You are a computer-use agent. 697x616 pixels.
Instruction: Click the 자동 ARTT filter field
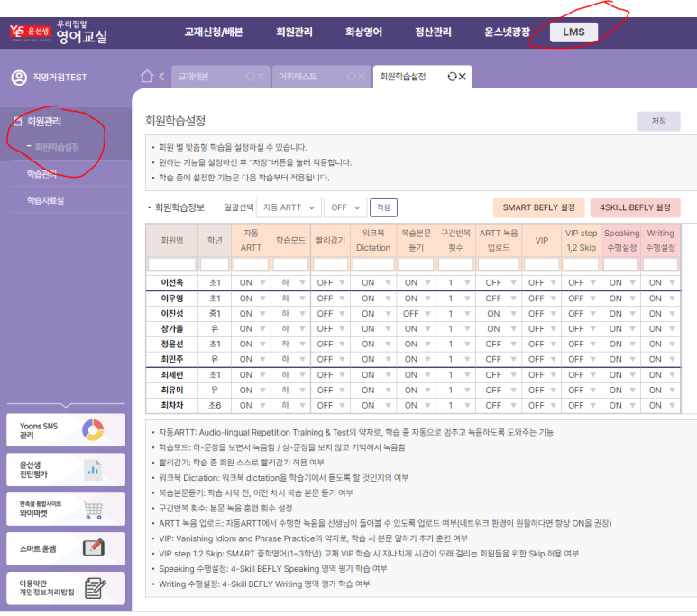point(252,264)
